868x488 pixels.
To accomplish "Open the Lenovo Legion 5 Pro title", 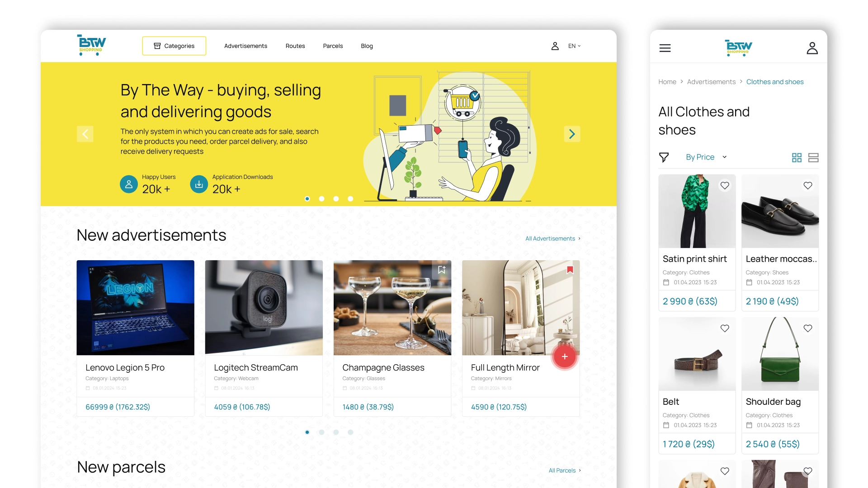I will (x=125, y=368).
